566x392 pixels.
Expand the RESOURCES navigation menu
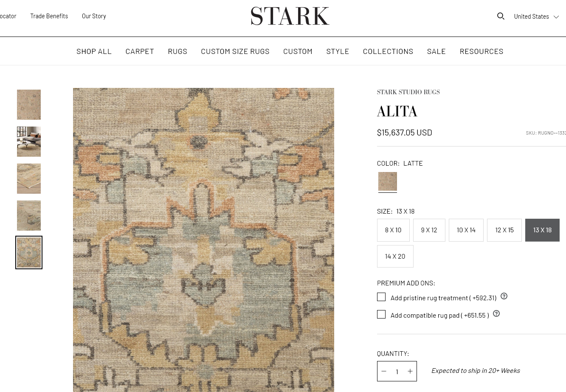[482, 51]
